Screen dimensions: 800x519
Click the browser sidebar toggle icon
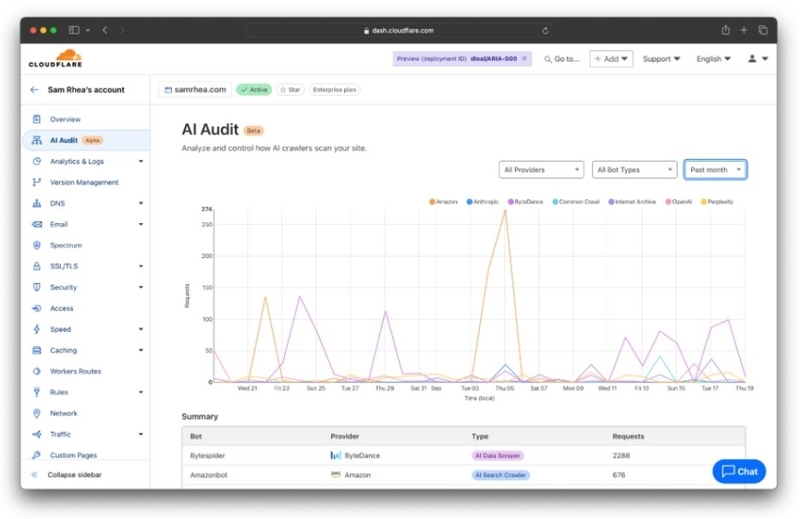(74, 30)
